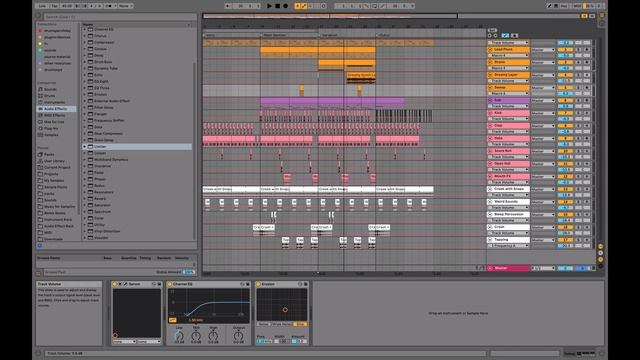
Task: Expand the Limiter device entry
Action: coord(85,147)
